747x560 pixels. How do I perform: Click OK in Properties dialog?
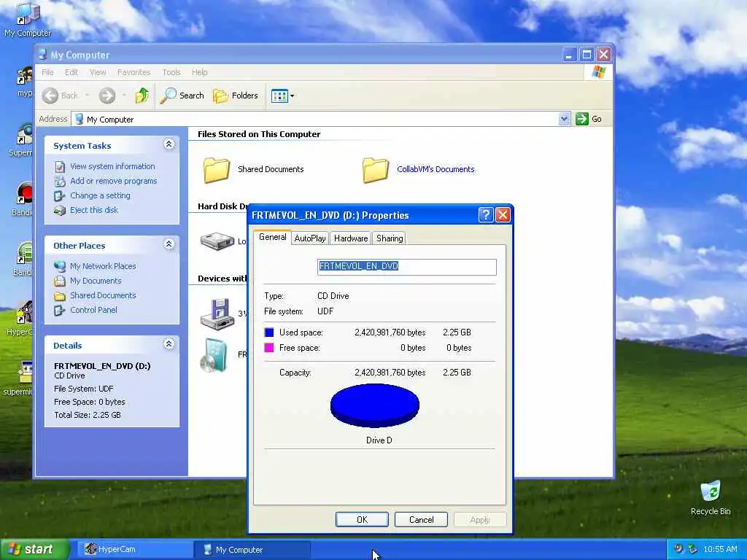pos(362,519)
